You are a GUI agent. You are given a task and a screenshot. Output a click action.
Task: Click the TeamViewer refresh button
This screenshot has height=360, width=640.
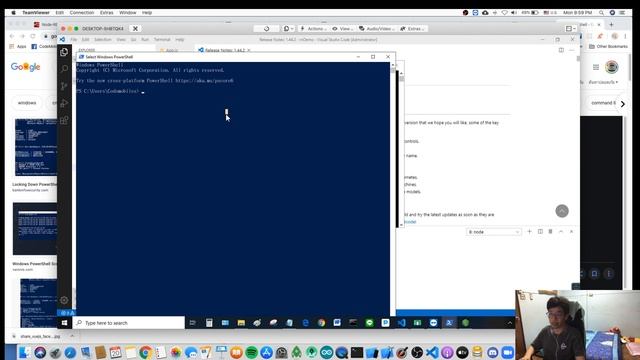pyautogui.click(x=267, y=29)
